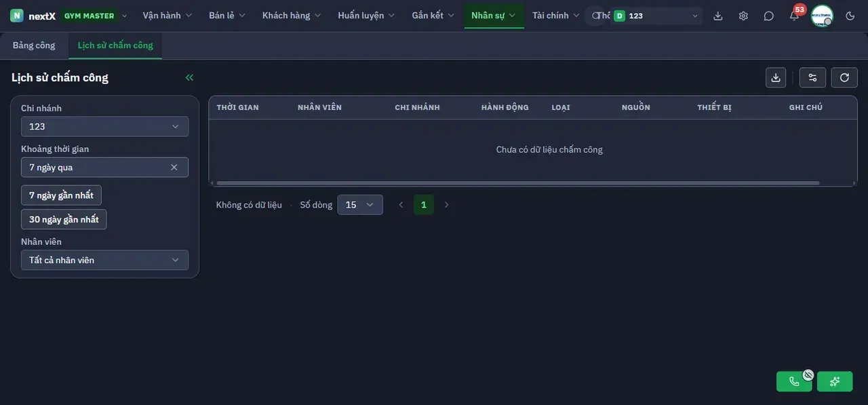Viewport: 868px width, 405px height.
Task: Clear the '7 ngày qua' date range
Action: (x=174, y=168)
